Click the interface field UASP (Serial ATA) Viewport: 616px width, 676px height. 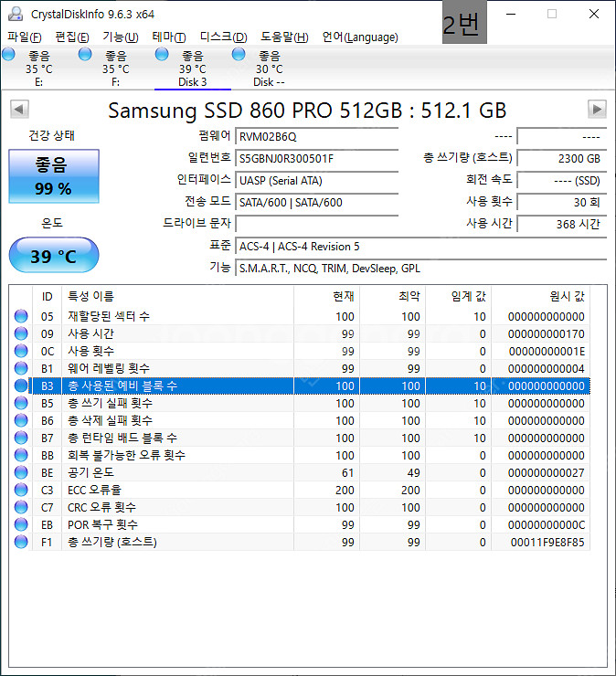point(316,181)
